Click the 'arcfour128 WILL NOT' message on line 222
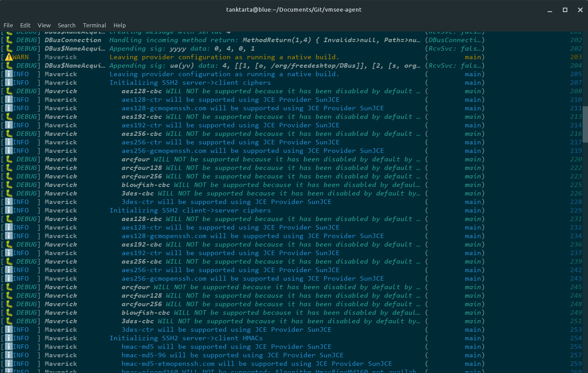 [x=271, y=168]
